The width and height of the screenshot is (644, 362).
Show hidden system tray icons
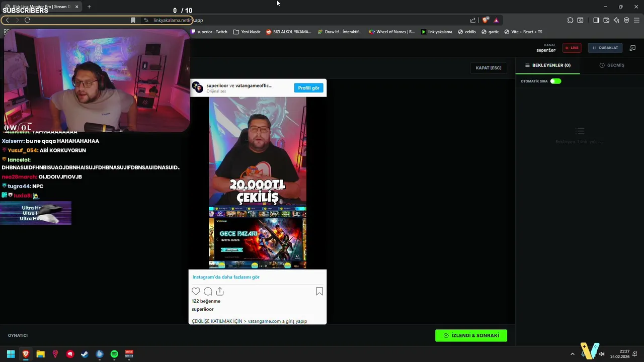(x=572, y=354)
